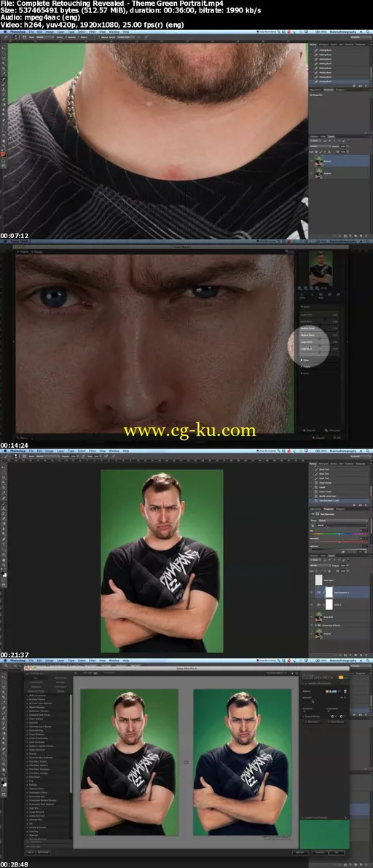373x868 pixels.
Task: Select the Brush tool in the 00:07:12 frame
Action: coord(4,84)
